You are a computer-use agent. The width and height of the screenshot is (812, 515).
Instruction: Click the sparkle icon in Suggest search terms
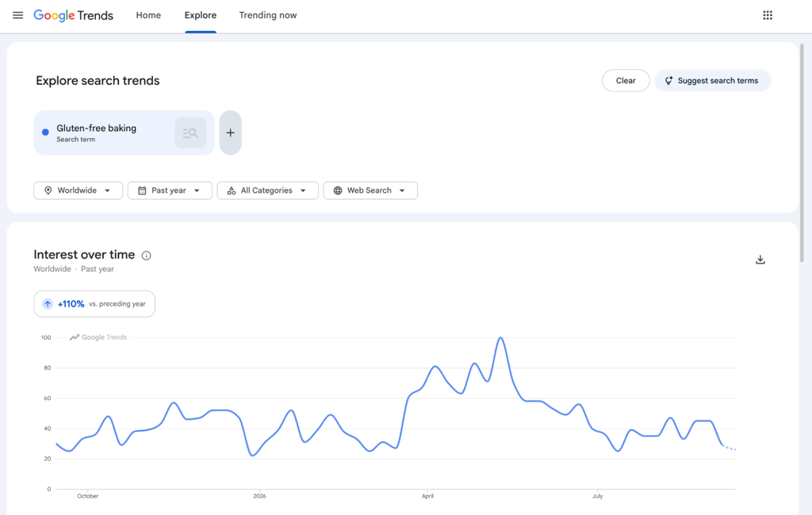pyautogui.click(x=668, y=81)
